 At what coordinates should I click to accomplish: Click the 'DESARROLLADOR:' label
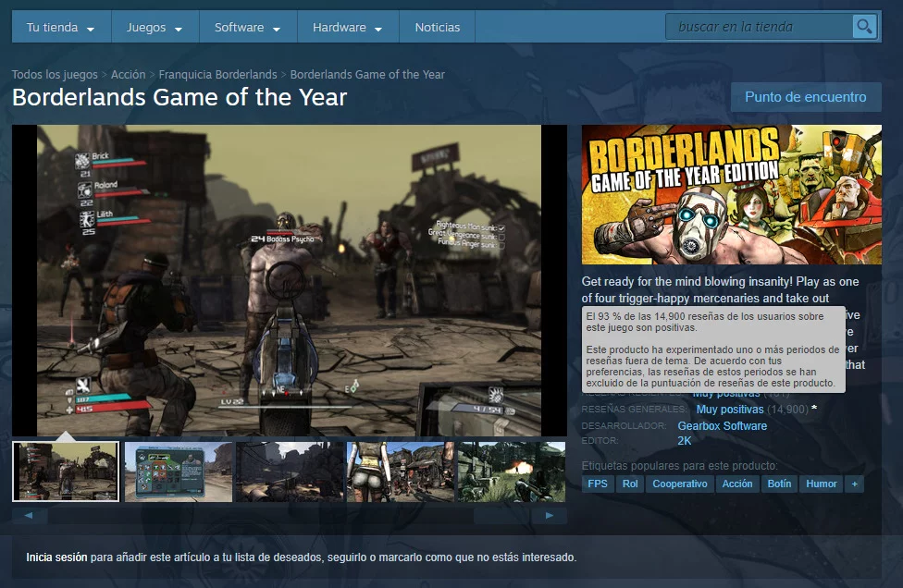pos(624,426)
